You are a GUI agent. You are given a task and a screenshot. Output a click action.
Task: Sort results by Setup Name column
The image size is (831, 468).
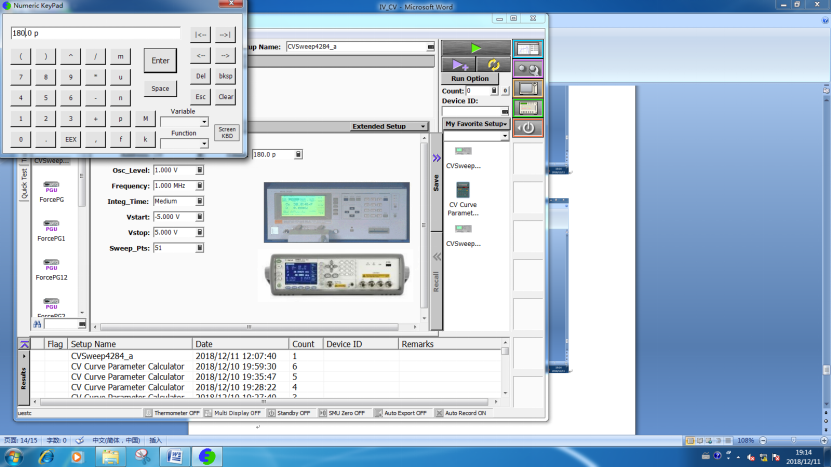click(x=130, y=344)
